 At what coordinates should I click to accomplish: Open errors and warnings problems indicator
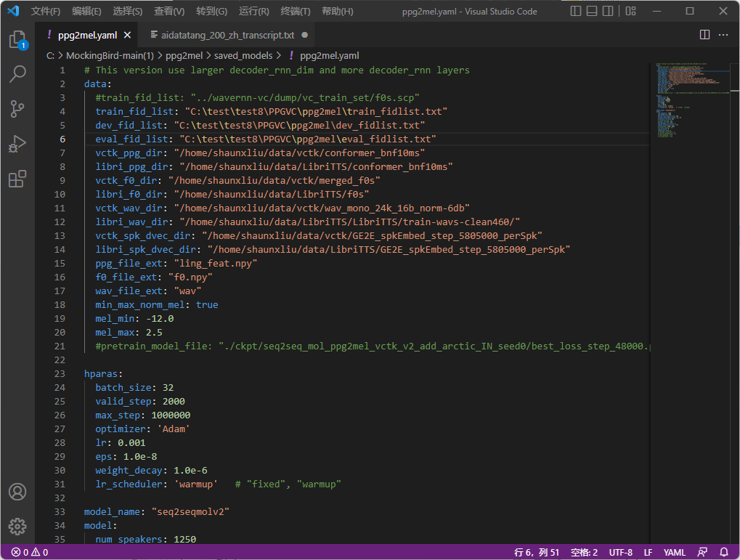[x=30, y=552]
